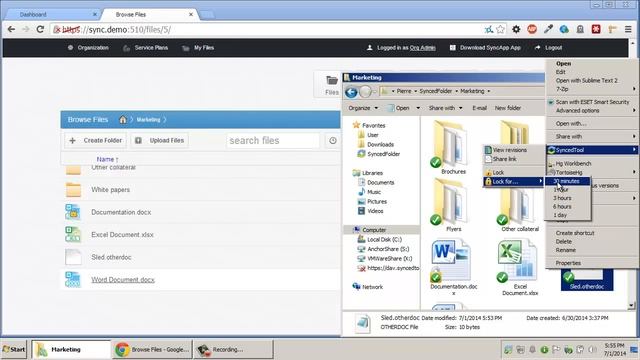Image resolution: width=640 pixels, height=360 pixels.
Task: Expand 7-Zip context submenu
Action: point(592,89)
